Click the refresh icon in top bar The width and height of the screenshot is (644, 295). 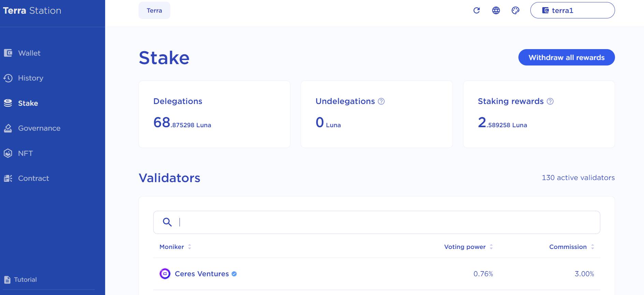[476, 11]
